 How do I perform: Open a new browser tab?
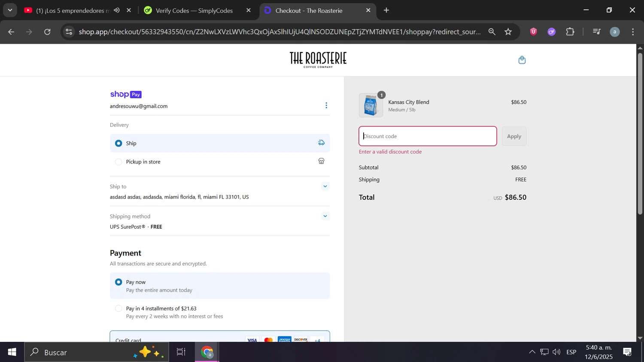(x=386, y=10)
